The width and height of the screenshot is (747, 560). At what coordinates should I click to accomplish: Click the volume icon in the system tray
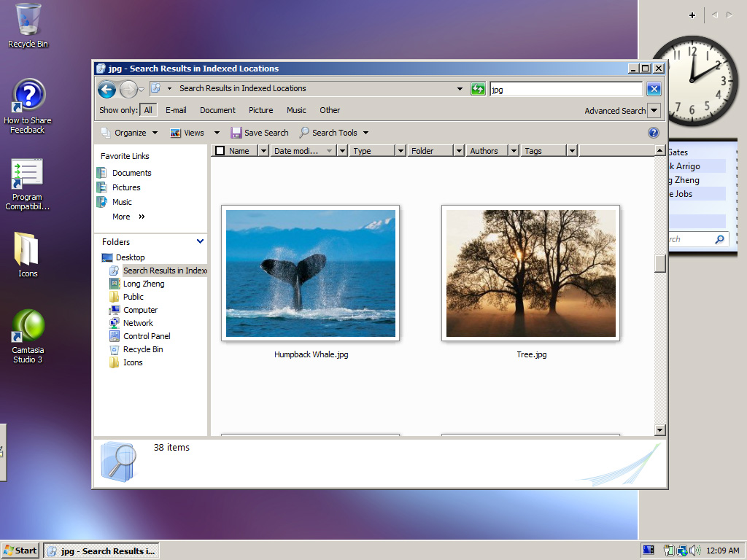pyautogui.click(x=693, y=551)
